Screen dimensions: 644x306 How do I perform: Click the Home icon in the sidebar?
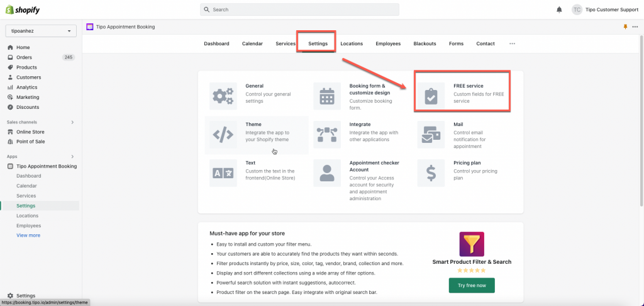coord(10,47)
